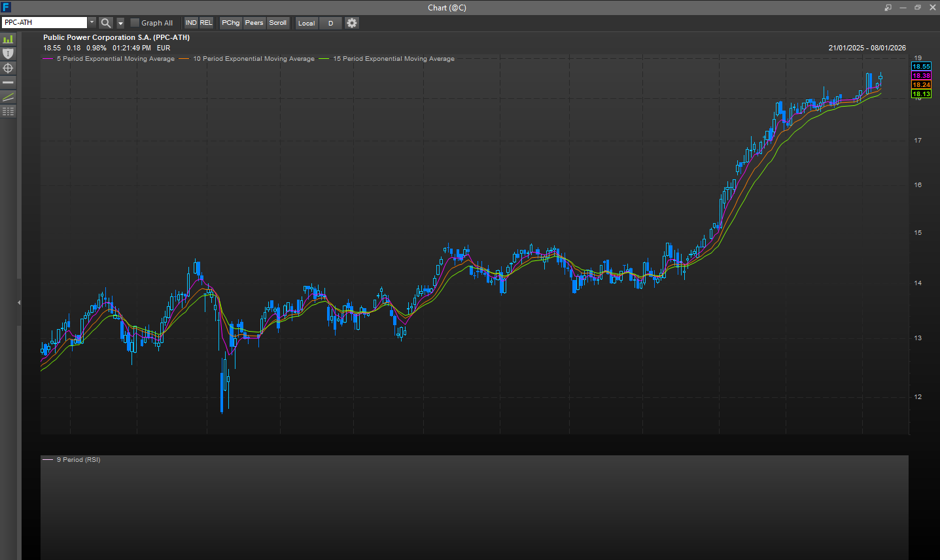The height and width of the screenshot is (560, 940).
Task: Click the pop-out window icon in title bar
Action: click(888, 8)
